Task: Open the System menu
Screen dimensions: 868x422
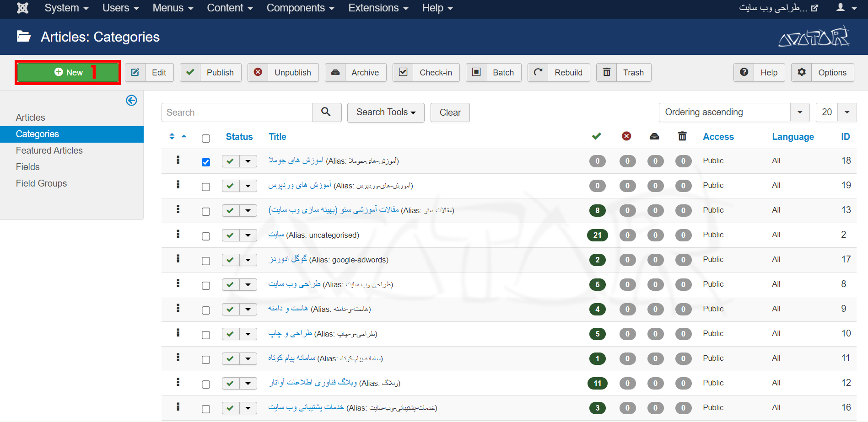Action: [x=66, y=8]
